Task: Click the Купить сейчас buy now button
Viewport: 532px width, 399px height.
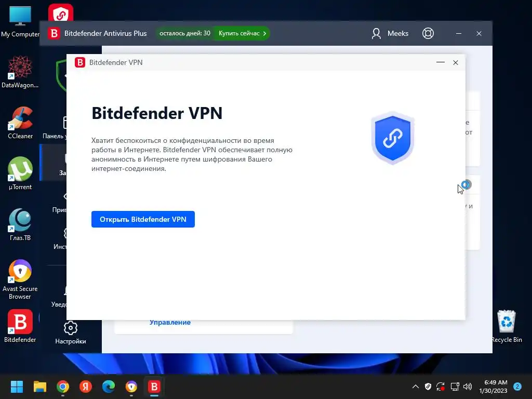Action: click(x=242, y=33)
